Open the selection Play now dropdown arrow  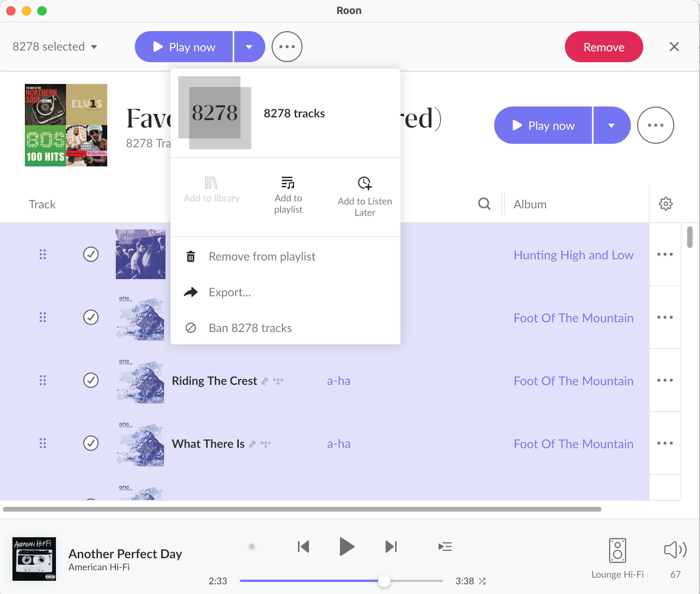[249, 47]
